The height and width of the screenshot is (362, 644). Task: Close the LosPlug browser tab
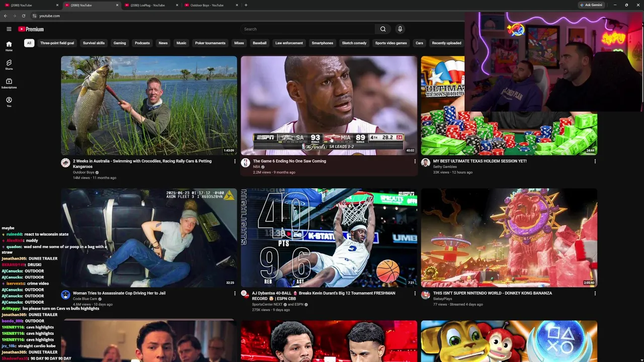(177, 5)
